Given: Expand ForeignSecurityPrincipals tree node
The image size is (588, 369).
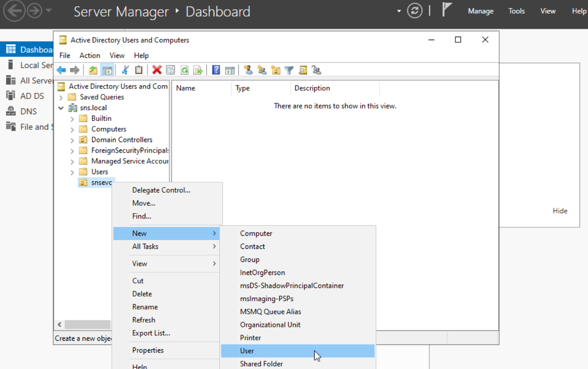Looking at the screenshot, I should click(72, 151).
